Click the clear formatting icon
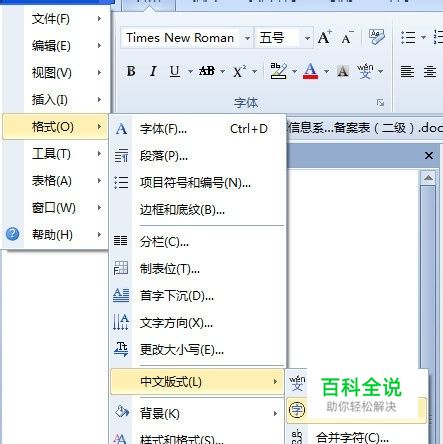Image resolution: width=443 pixels, height=444 pixels. pos(377,37)
